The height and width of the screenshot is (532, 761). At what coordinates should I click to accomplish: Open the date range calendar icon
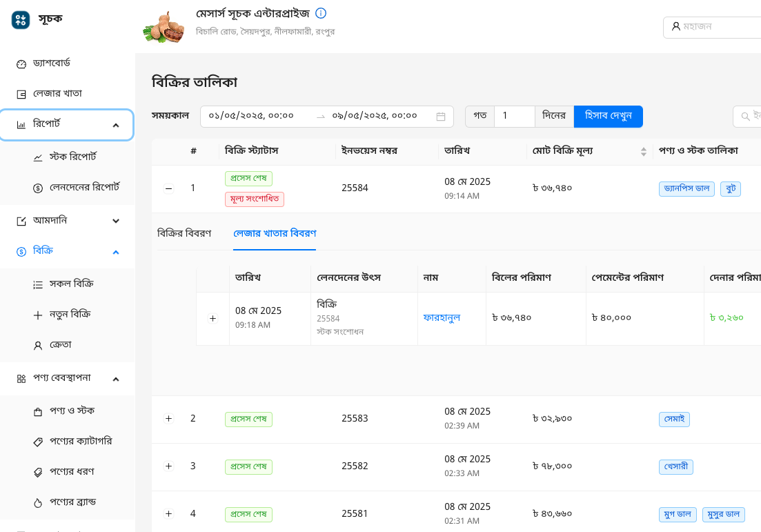440,116
